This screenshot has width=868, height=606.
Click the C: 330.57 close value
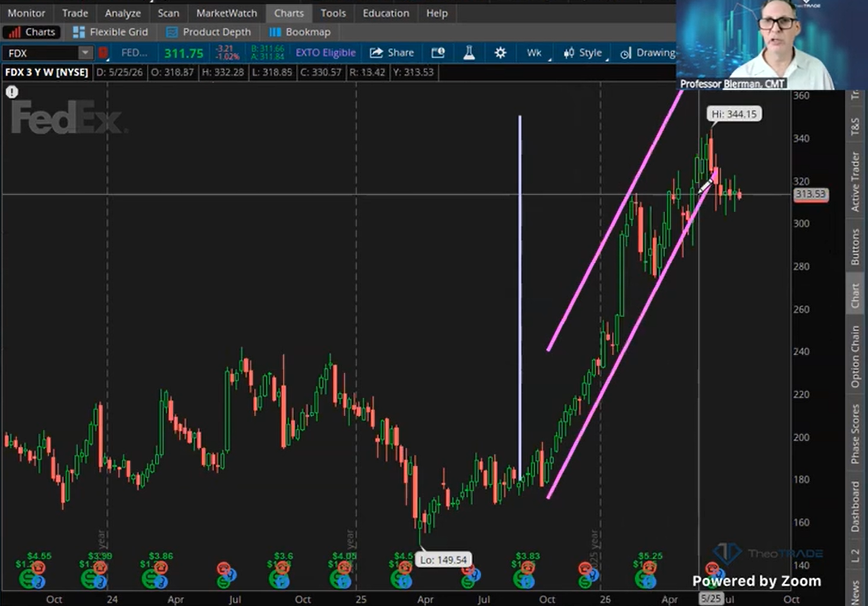pos(321,73)
